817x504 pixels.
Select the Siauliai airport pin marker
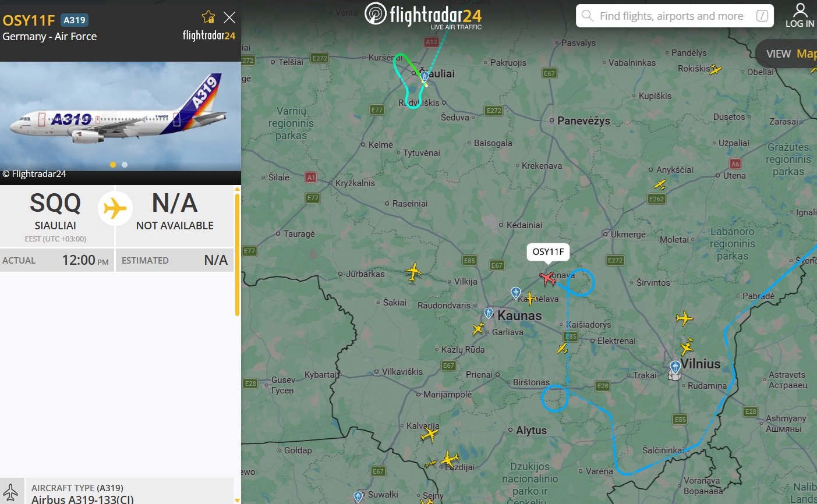click(425, 76)
